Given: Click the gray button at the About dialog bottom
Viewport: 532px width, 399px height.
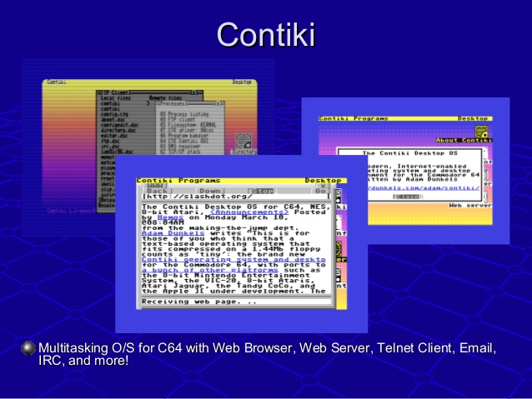Looking at the screenshot, I should pyautogui.click(x=406, y=197).
